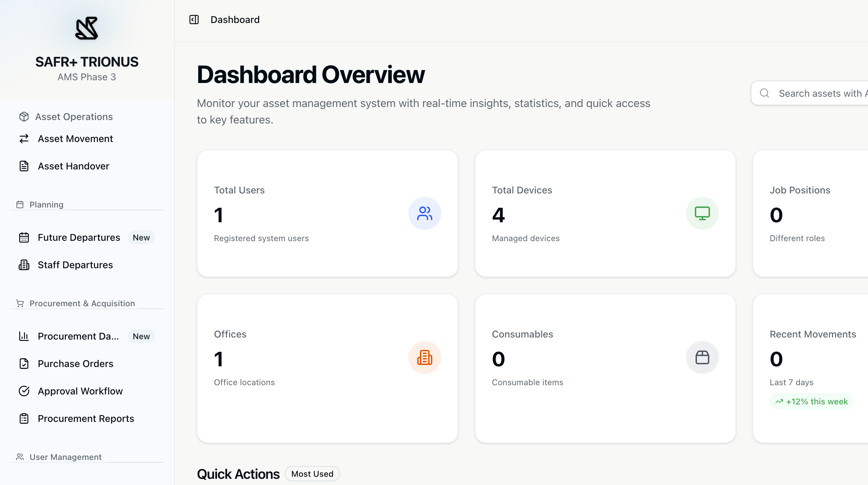Click the Asset Handover document icon
The image size is (868, 485).
[x=24, y=166]
